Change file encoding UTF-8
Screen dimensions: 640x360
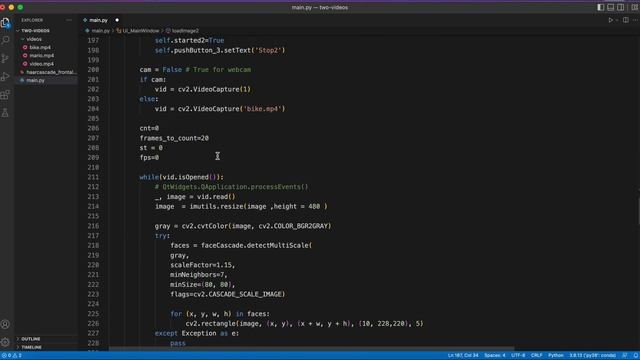coord(518,356)
